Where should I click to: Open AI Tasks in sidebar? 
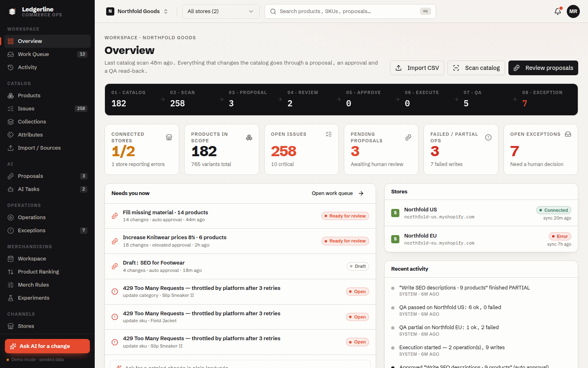[x=47, y=189]
